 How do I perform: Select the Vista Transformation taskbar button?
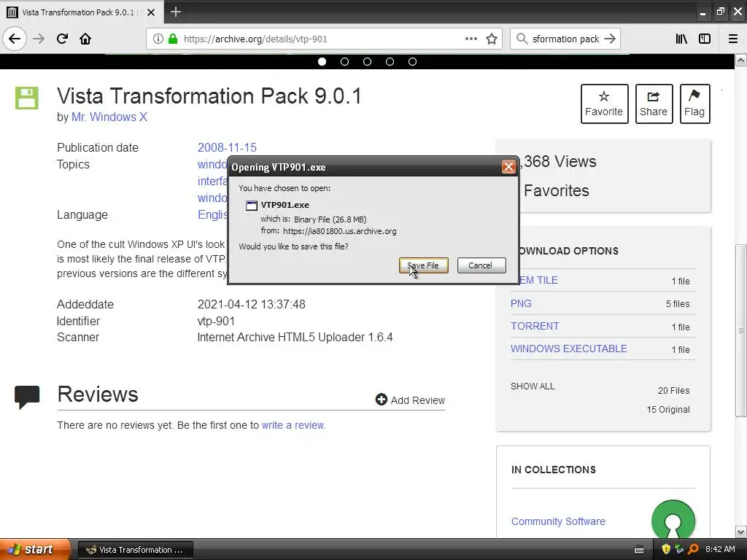[135, 550]
